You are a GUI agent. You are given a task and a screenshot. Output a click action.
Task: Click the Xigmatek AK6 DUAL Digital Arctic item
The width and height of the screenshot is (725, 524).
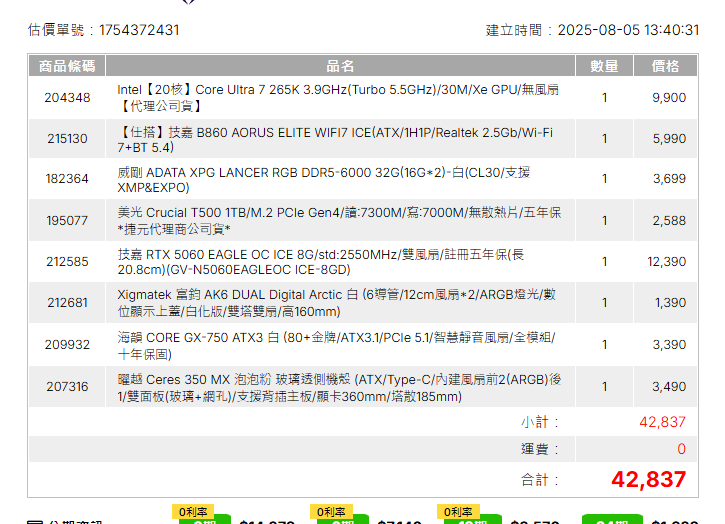(337, 303)
